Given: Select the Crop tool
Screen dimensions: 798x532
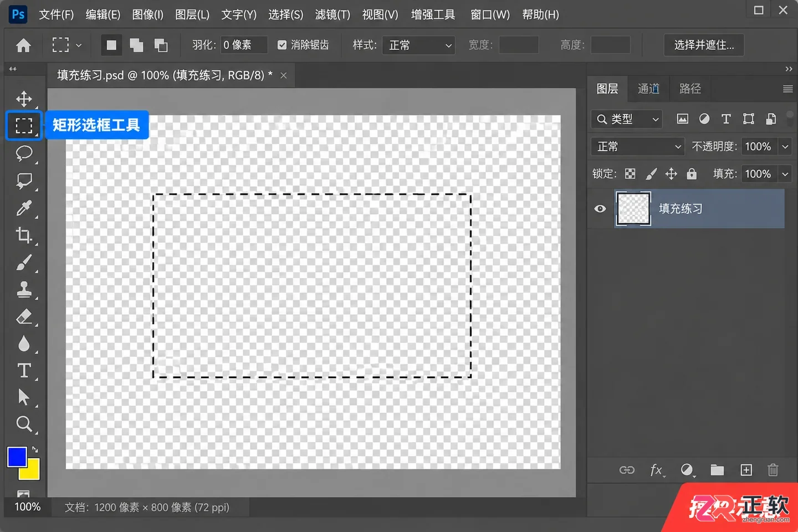Looking at the screenshot, I should [x=24, y=235].
